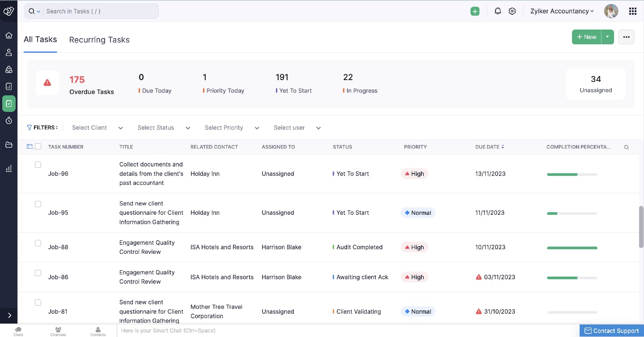The height and width of the screenshot is (337, 644).
Task: Check the checkbox for task Job-96
Action: (x=38, y=164)
